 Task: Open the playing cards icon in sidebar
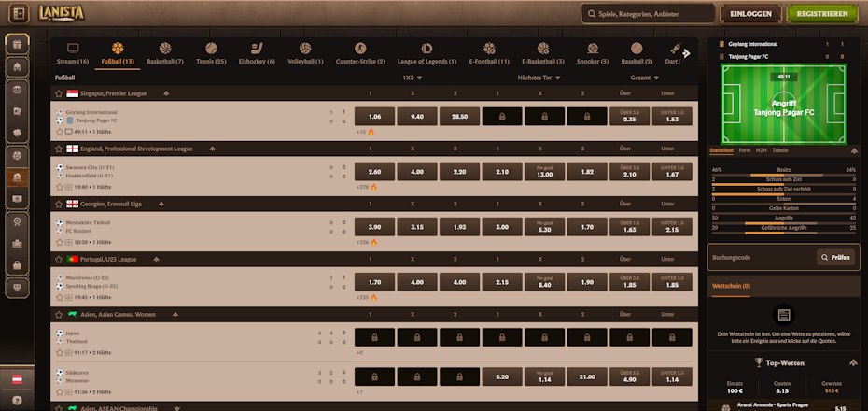coord(17,111)
